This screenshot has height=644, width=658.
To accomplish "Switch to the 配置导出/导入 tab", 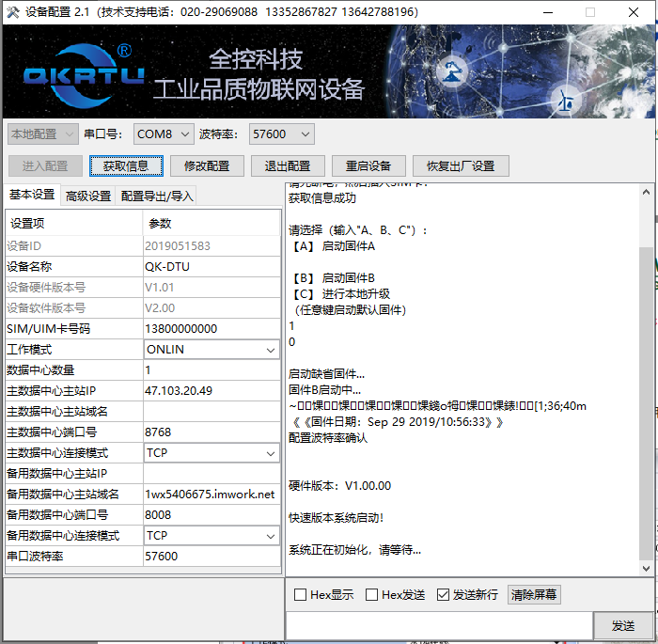I will pos(157,196).
